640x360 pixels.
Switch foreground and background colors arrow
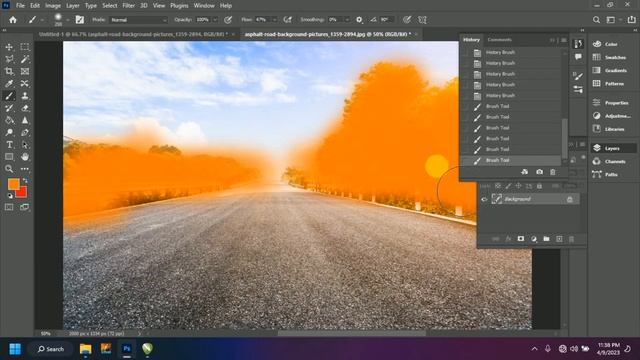tap(25, 180)
